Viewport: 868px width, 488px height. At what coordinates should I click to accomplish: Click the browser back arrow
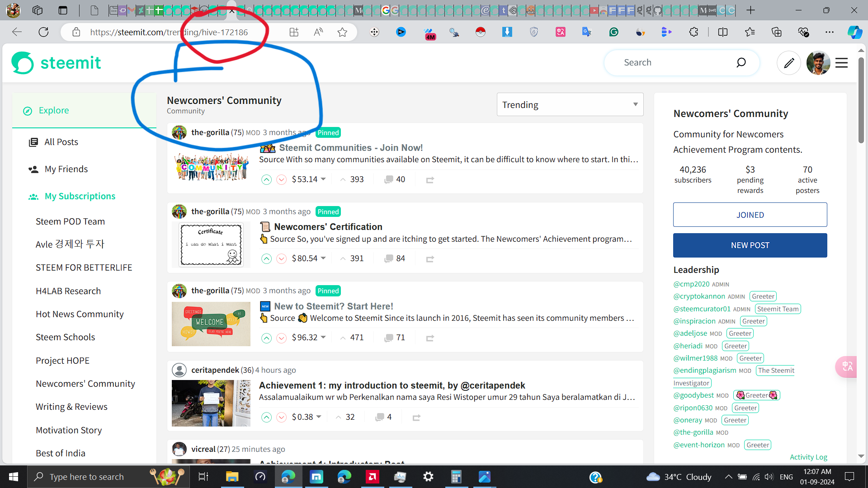[x=17, y=32]
